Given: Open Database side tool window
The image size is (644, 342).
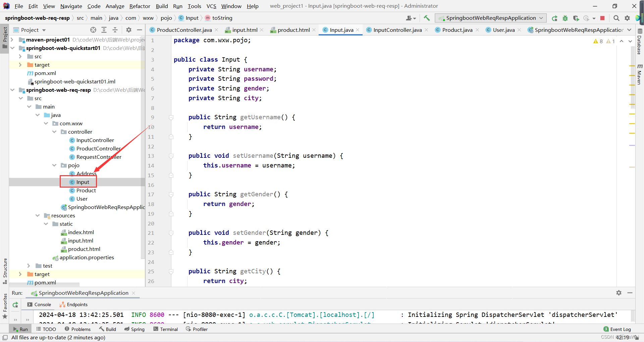Looking at the screenshot, I should [x=639, y=42].
